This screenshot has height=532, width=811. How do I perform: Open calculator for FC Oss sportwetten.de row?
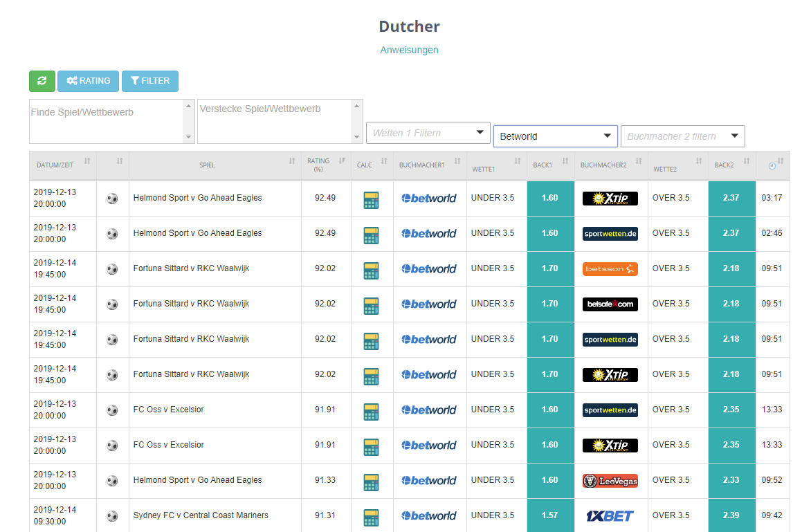[371, 411]
